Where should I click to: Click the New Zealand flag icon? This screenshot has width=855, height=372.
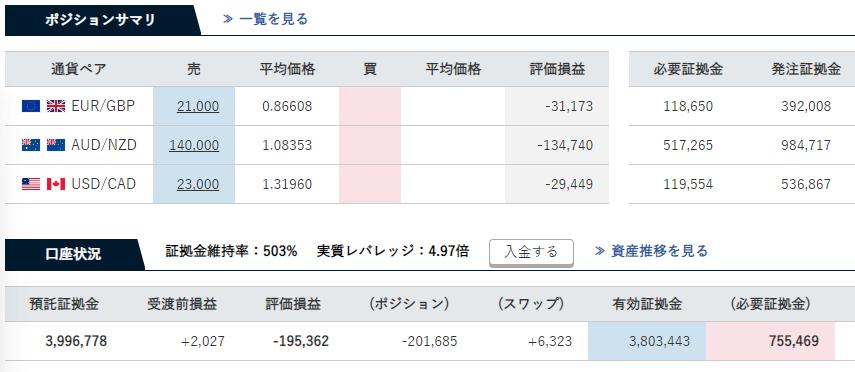pyautogui.click(x=56, y=145)
